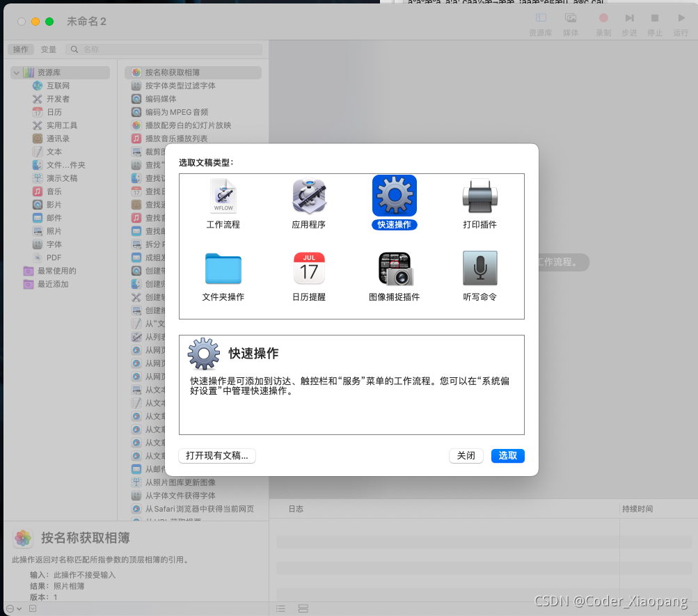The height and width of the screenshot is (616, 698).
Task: Toggle the 资源库 toolbar icon
Action: click(x=541, y=18)
